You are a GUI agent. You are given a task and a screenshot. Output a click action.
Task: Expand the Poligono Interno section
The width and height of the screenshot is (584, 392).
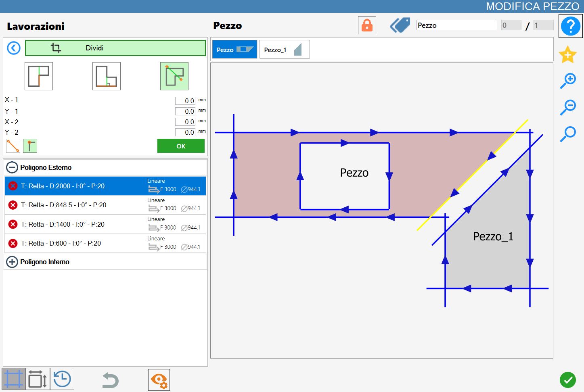click(12, 262)
